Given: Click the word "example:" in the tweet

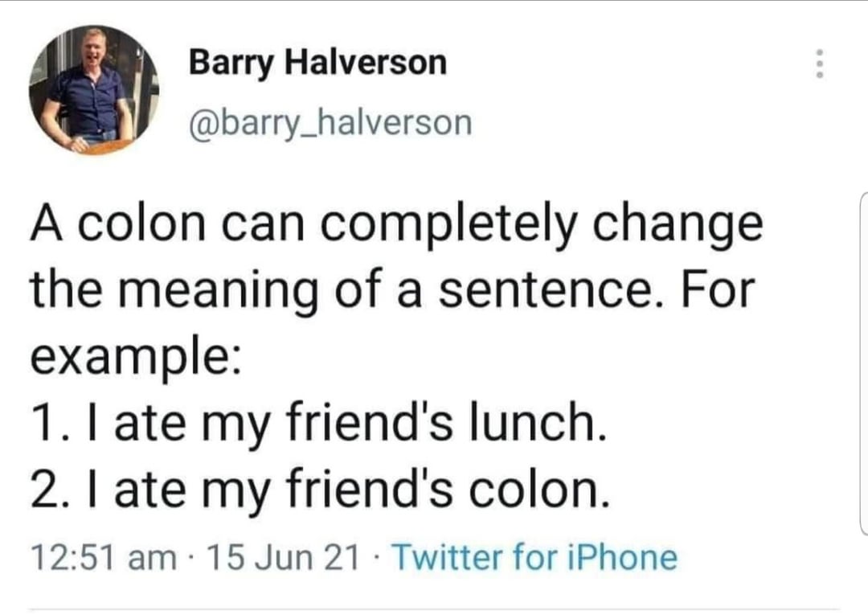Looking at the screenshot, I should pos(133,356).
